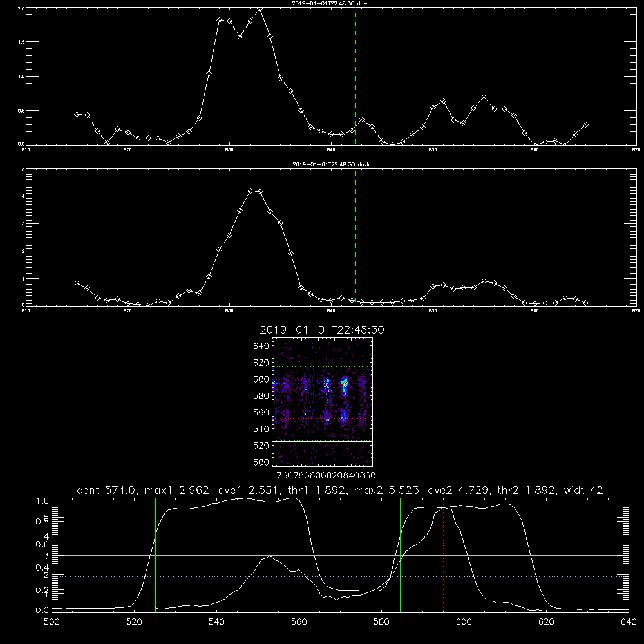Click lower white boundary line in spectral image
The height and width of the screenshot is (644, 644).
point(323,441)
